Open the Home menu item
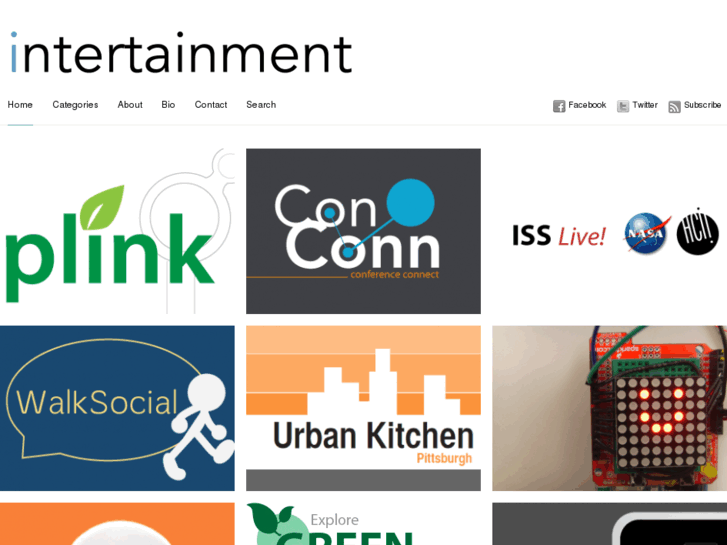Image resolution: width=727 pixels, height=545 pixels. 20,105
